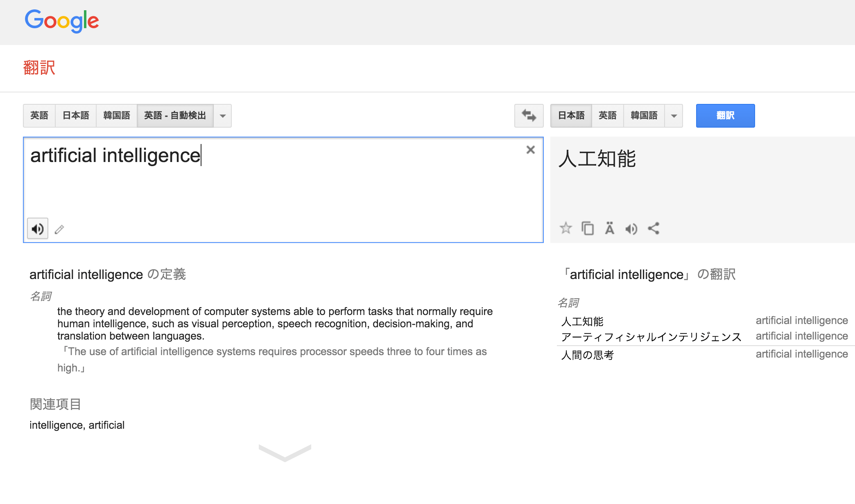Screen dimensions: 855x504
Task: Select 英語 - 自動検出 source option
Action: [x=175, y=116]
